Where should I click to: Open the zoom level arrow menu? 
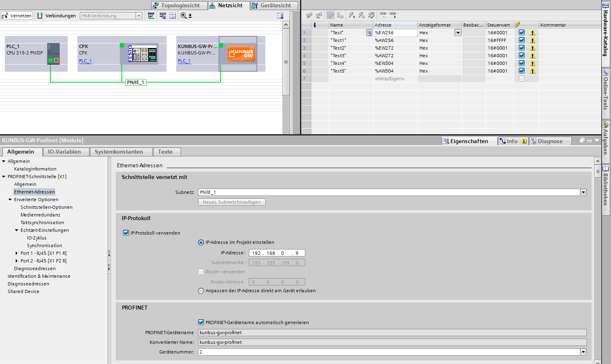tap(190, 16)
